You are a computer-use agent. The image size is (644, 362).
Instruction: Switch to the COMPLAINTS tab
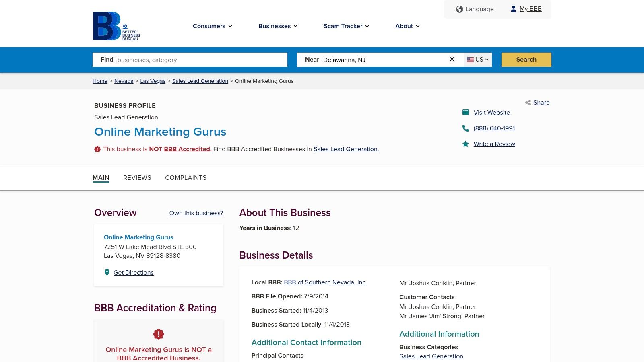coord(186,178)
